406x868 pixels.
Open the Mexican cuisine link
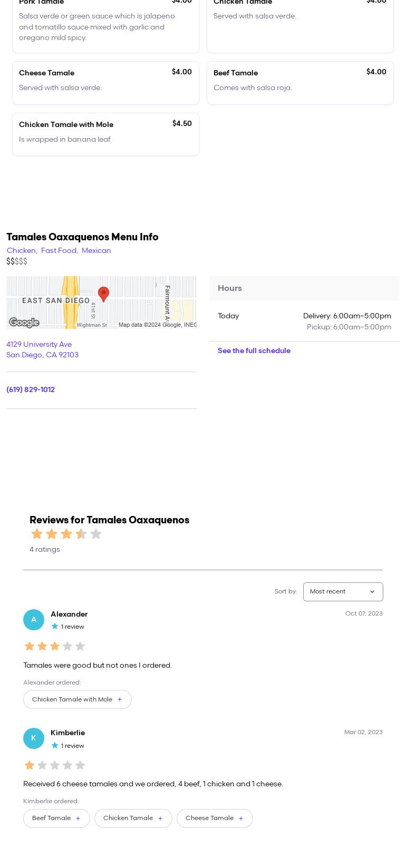pyautogui.click(x=96, y=251)
